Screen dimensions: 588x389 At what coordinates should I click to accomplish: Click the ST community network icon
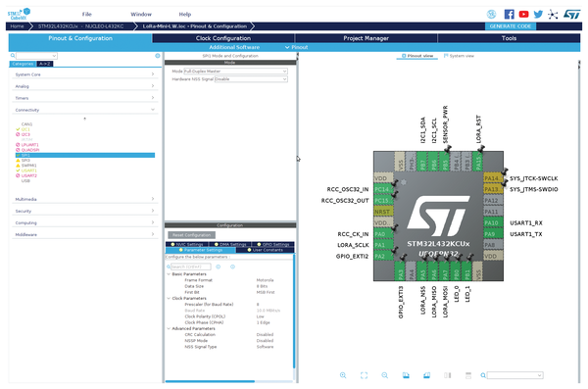point(553,15)
